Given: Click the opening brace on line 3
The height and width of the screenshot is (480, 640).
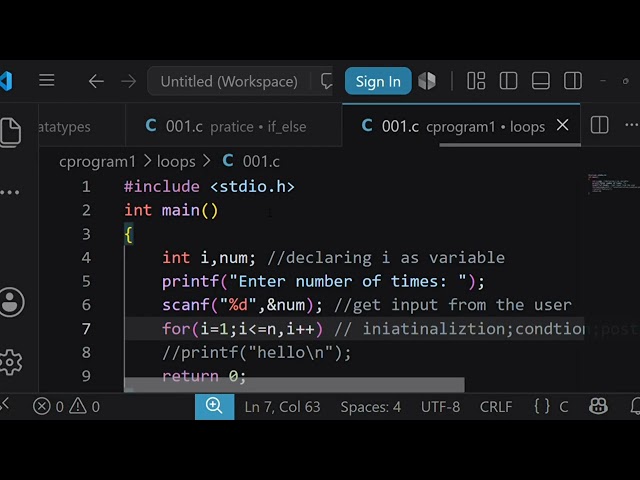Looking at the screenshot, I should (x=129, y=234).
